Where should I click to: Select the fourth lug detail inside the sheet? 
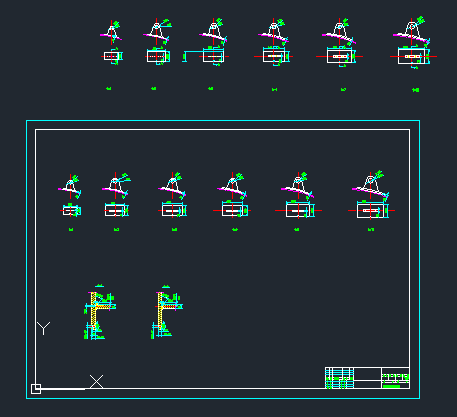pyautogui.click(x=232, y=195)
